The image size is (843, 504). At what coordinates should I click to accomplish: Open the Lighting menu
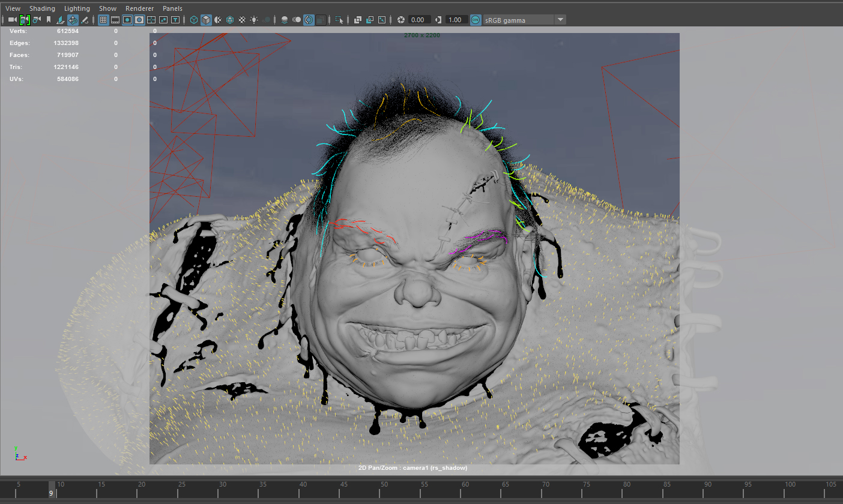[x=77, y=8]
